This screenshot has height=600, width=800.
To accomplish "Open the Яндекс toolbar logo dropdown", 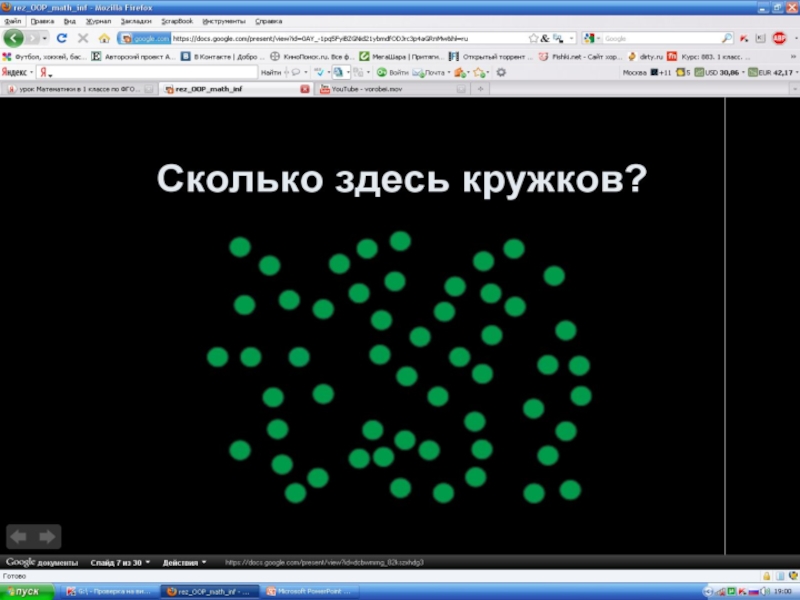I will (x=17, y=72).
